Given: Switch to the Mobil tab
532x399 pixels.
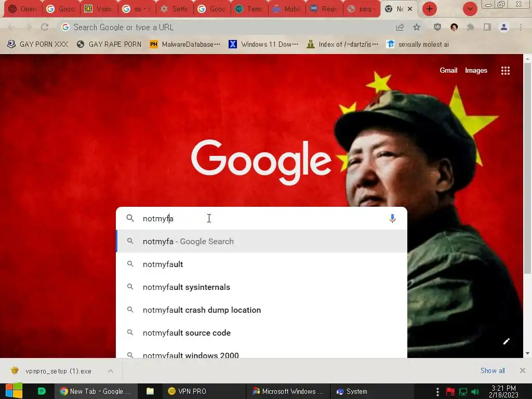Looking at the screenshot, I should (287, 9).
